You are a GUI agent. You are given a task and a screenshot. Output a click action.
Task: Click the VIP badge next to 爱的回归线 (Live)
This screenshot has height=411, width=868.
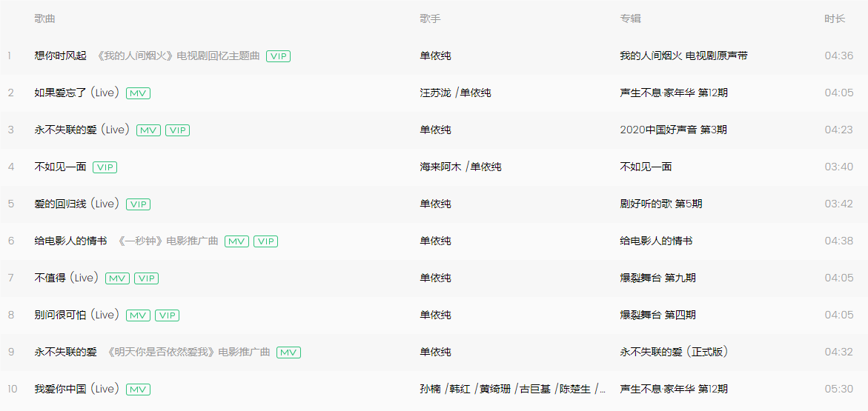point(139,204)
